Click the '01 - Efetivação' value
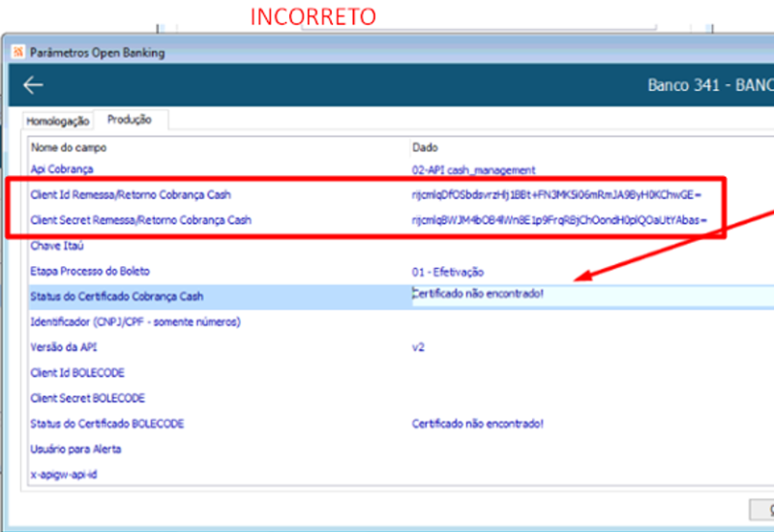 pyautogui.click(x=448, y=272)
